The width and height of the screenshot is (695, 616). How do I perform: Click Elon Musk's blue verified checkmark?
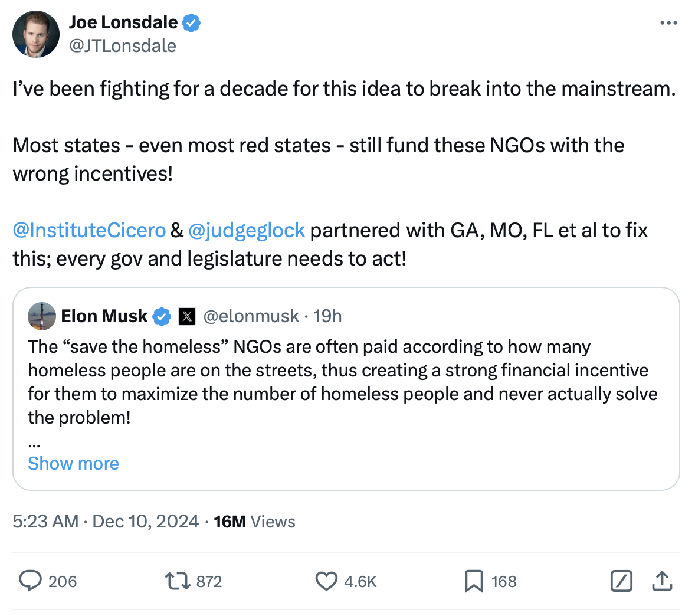pyautogui.click(x=162, y=316)
